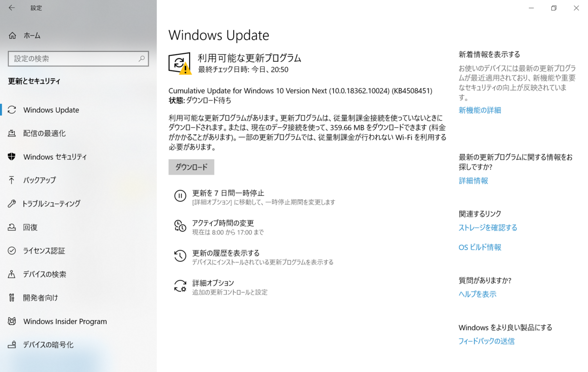This screenshot has height=372, width=588.
Task: Go to Windows セキュリティ page
Action: pos(55,157)
